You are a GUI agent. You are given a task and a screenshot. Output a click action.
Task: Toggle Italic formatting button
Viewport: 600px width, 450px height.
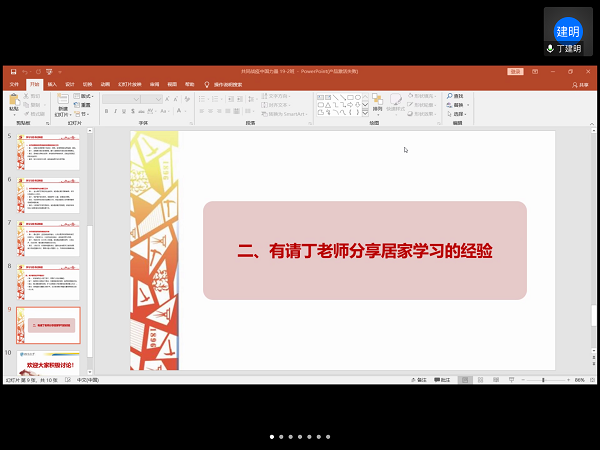tap(114, 111)
